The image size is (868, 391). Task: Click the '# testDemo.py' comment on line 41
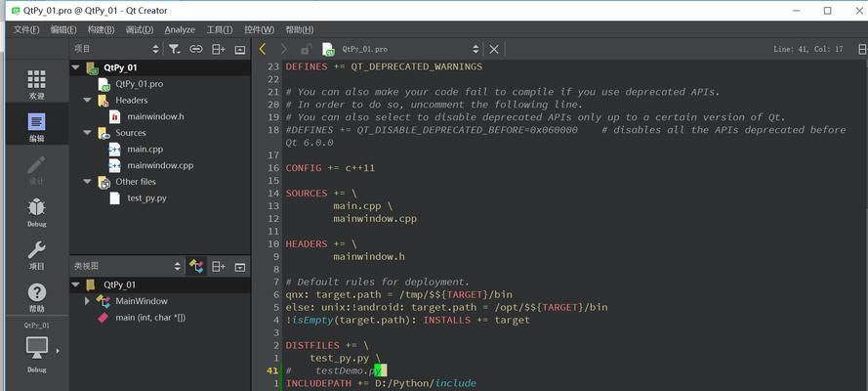tap(336, 370)
